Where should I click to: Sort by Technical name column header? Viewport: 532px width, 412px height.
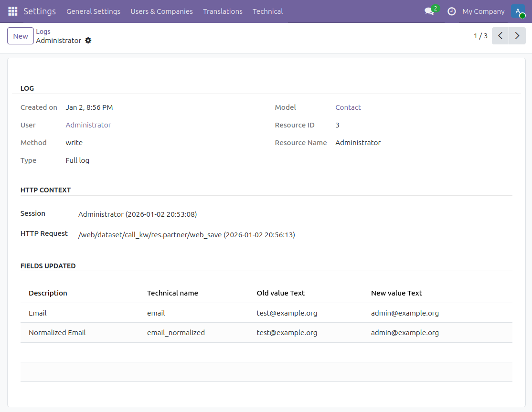tap(172, 293)
